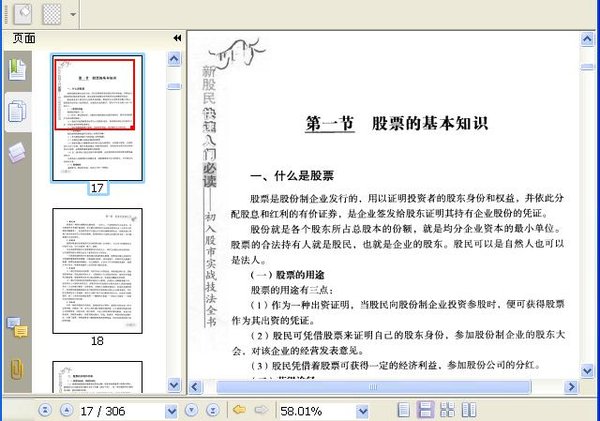Image resolution: width=600 pixels, height=421 pixels.
Task: Open the Attachments paperclip panel
Action: tap(17, 369)
